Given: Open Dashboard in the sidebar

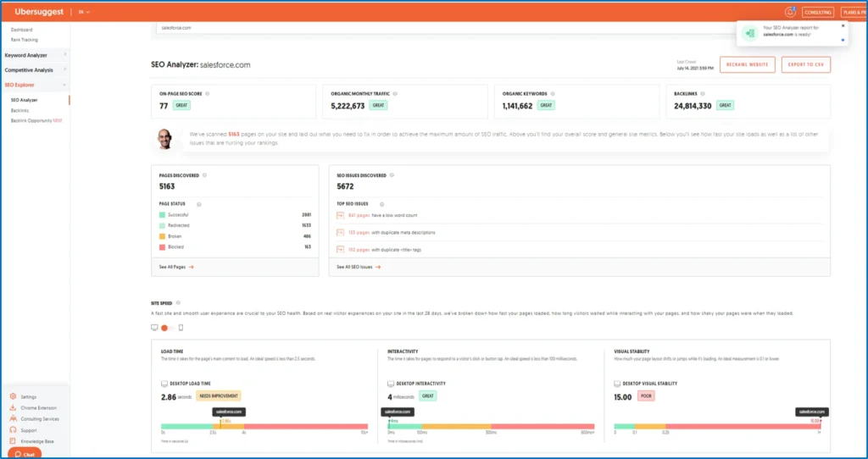Looking at the screenshot, I should [21, 30].
